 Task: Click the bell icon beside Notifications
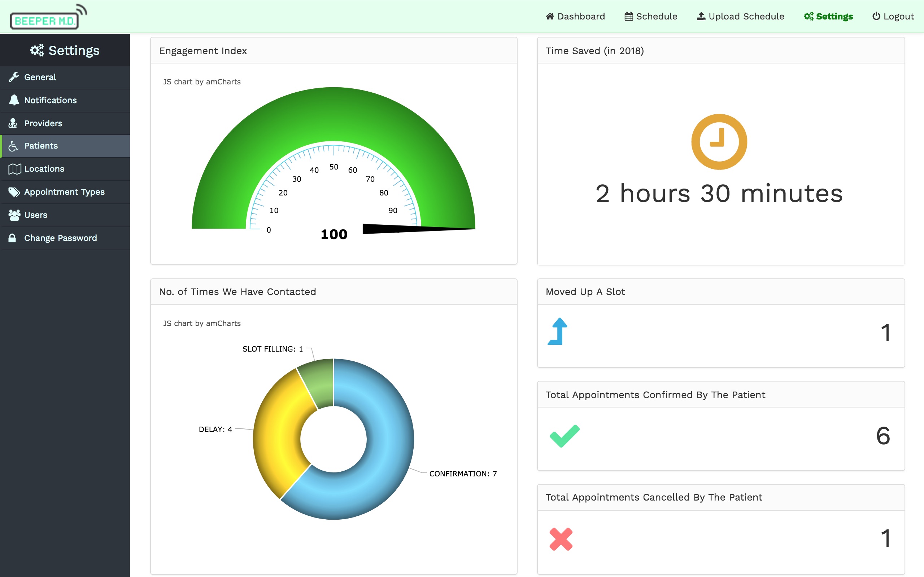click(14, 100)
